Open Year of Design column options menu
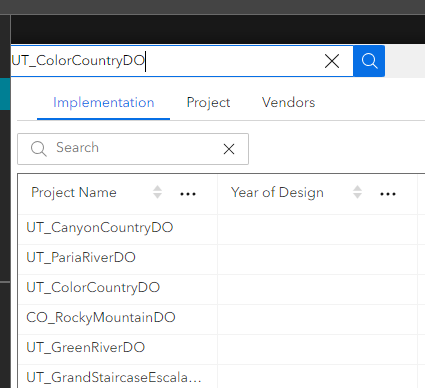Viewport: 425px width, 388px height. coord(388,194)
